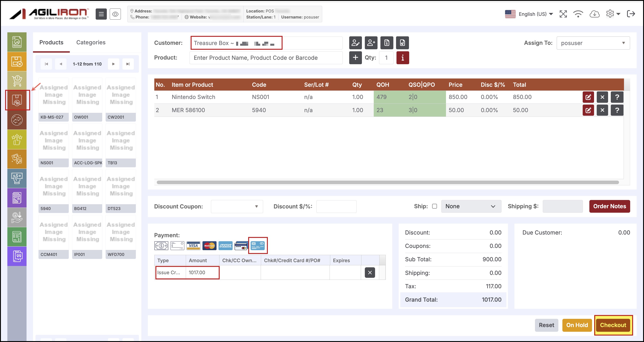The height and width of the screenshot is (342, 644).
Task: Switch to the Products tab
Action: tap(51, 43)
